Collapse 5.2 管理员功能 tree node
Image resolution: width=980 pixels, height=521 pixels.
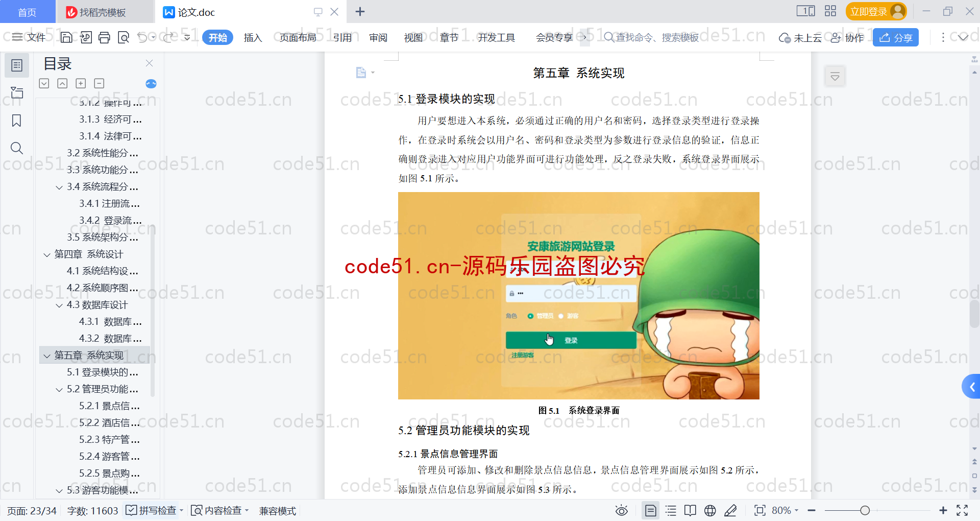tap(59, 389)
